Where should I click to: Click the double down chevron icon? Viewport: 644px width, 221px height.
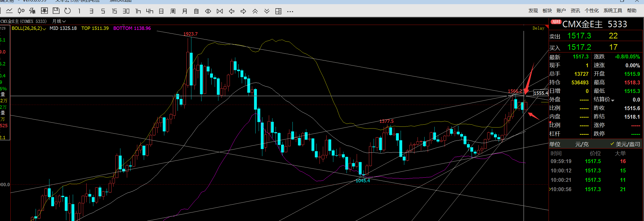click(x=267, y=11)
